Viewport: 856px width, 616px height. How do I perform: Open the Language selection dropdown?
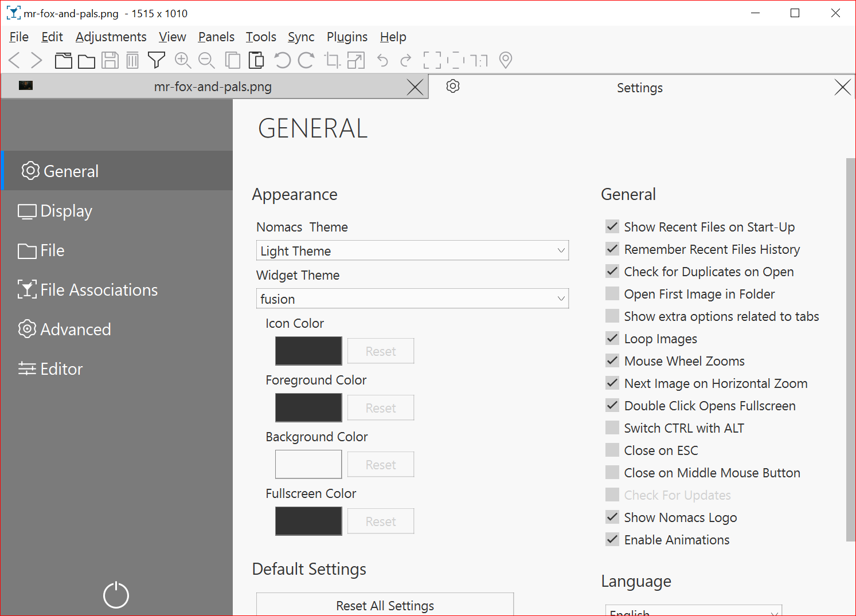click(693, 611)
